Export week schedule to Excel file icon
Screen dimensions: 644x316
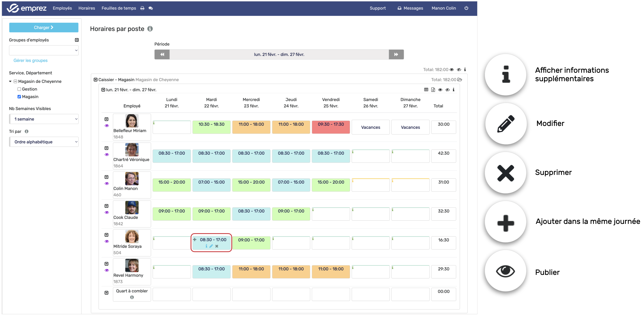[433, 90]
